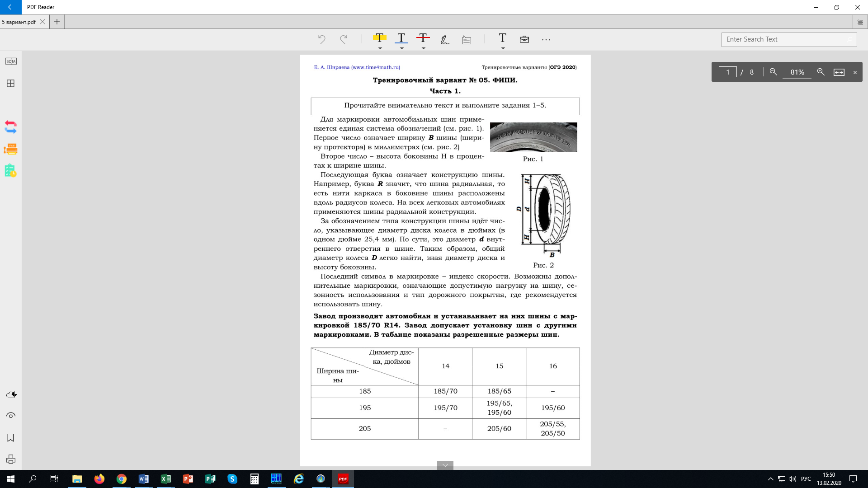This screenshot has height=488, width=868.
Task: Open the three-dots more options menu
Action: [x=546, y=40]
